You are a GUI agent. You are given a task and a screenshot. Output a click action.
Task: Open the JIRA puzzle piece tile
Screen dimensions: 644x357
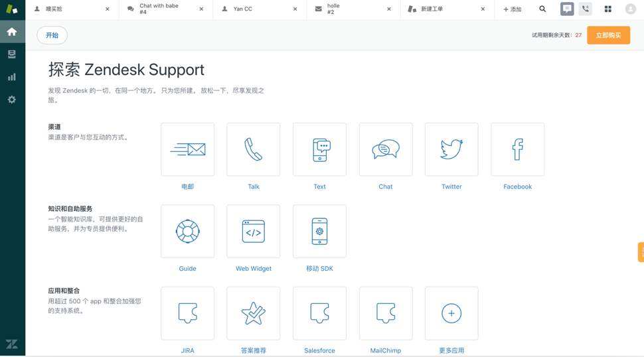(x=188, y=313)
